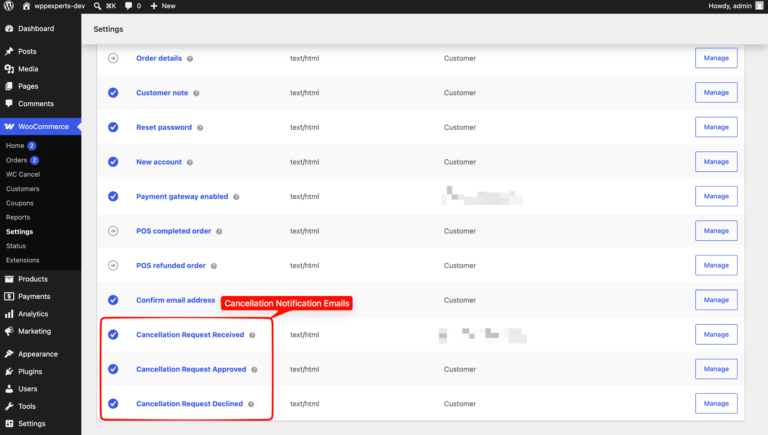Click the Orders count badge
The image size is (768, 435).
click(x=34, y=160)
